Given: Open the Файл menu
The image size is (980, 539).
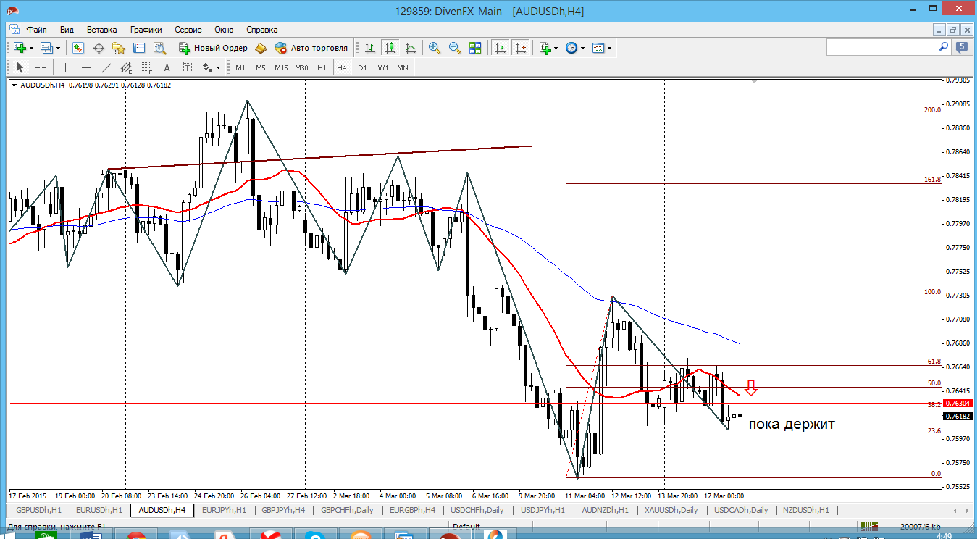Looking at the screenshot, I should click(x=37, y=30).
